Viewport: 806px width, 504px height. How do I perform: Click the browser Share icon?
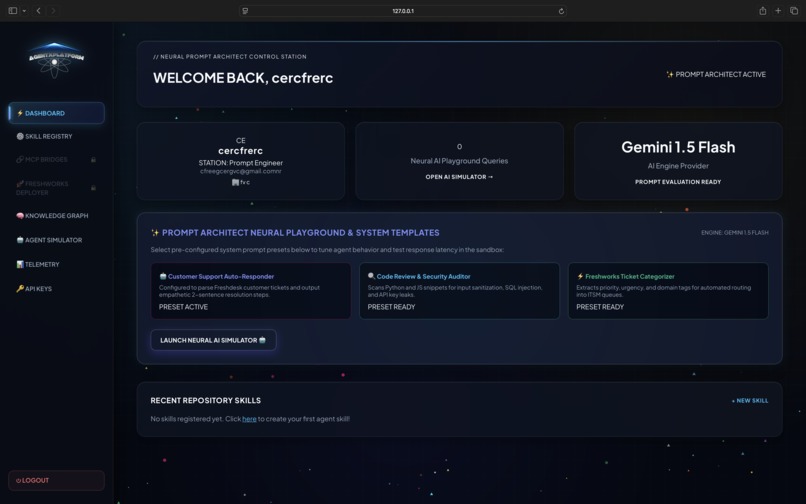(763, 11)
